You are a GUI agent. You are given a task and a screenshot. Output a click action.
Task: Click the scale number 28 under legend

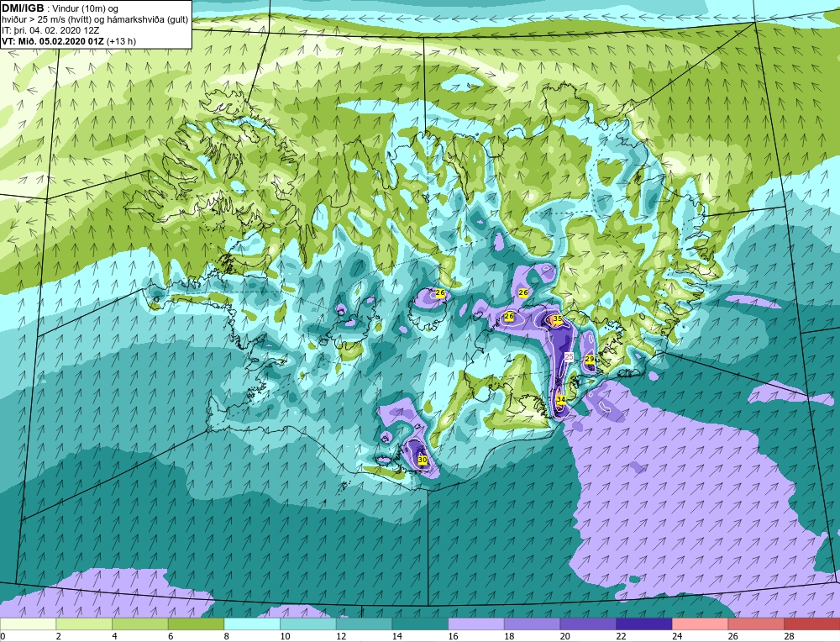click(x=789, y=636)
